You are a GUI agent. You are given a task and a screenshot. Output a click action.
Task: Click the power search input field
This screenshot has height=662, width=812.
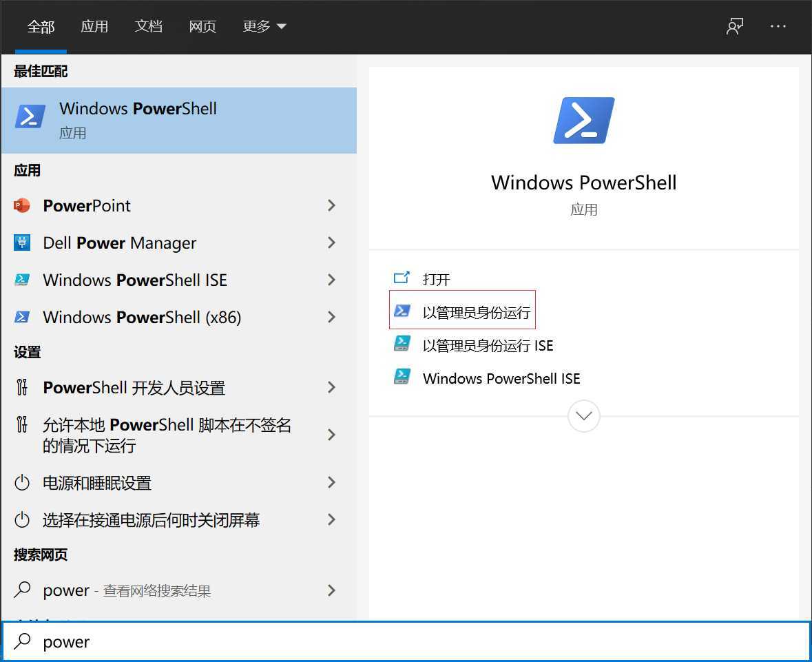coord(406,641)
